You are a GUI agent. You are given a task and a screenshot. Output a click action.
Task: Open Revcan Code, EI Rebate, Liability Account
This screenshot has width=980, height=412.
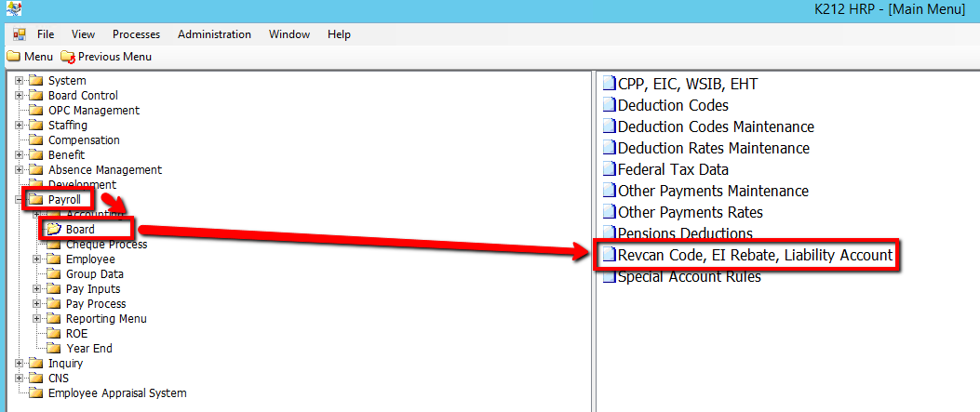[x=755, y=255]
